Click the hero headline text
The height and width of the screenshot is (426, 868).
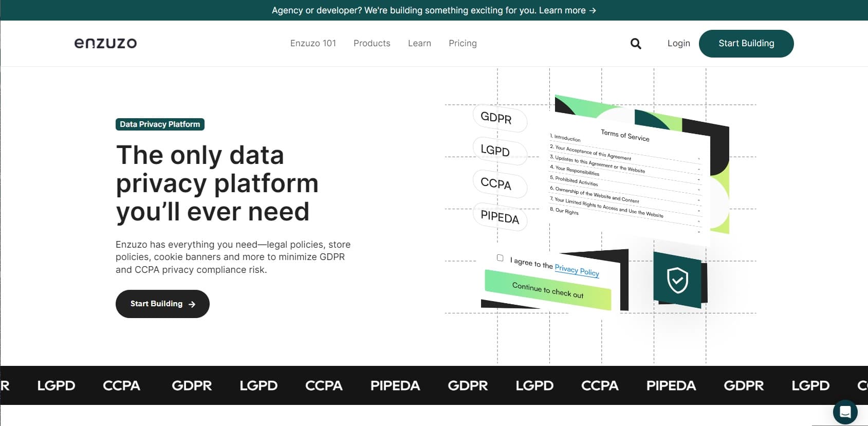pos(217,183)
